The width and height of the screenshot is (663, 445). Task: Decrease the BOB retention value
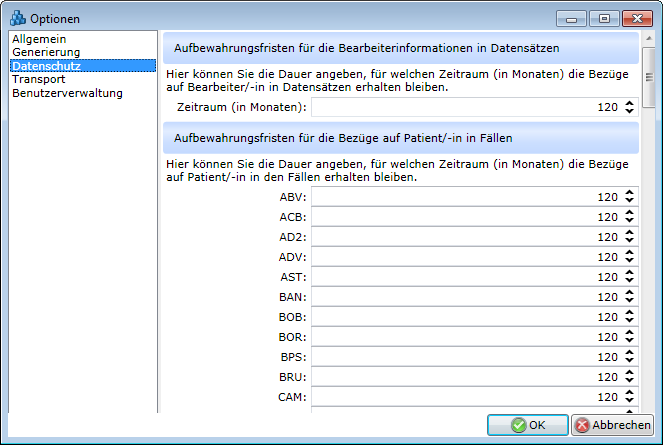coord(629,321)
